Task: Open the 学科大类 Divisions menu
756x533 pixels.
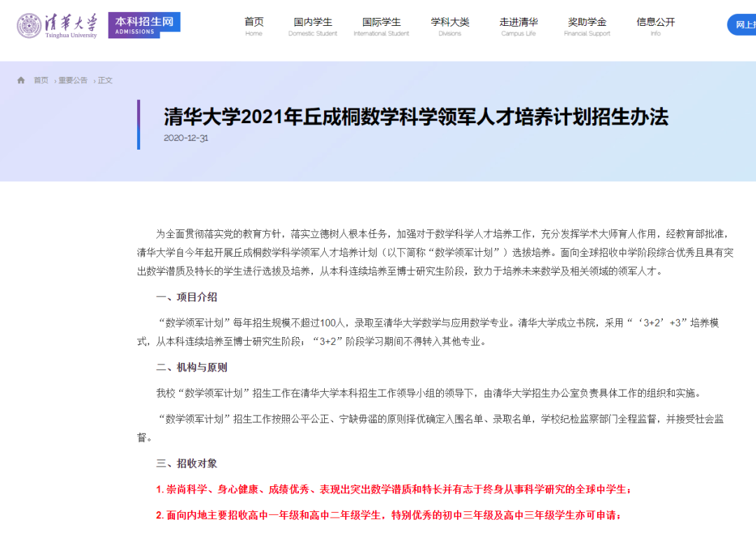Action: click(x=450, y=27)
